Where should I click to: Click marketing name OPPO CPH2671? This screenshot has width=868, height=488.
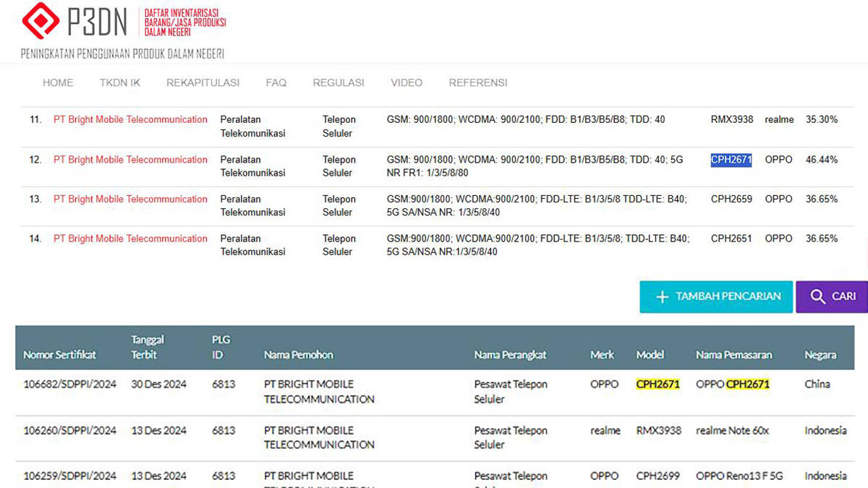(x=733, y=384)
